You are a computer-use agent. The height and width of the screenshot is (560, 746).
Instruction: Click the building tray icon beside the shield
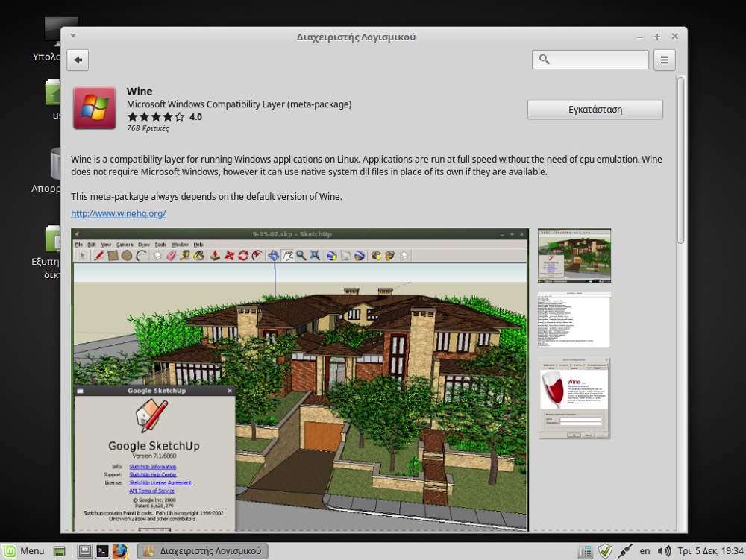coord(585,552)
